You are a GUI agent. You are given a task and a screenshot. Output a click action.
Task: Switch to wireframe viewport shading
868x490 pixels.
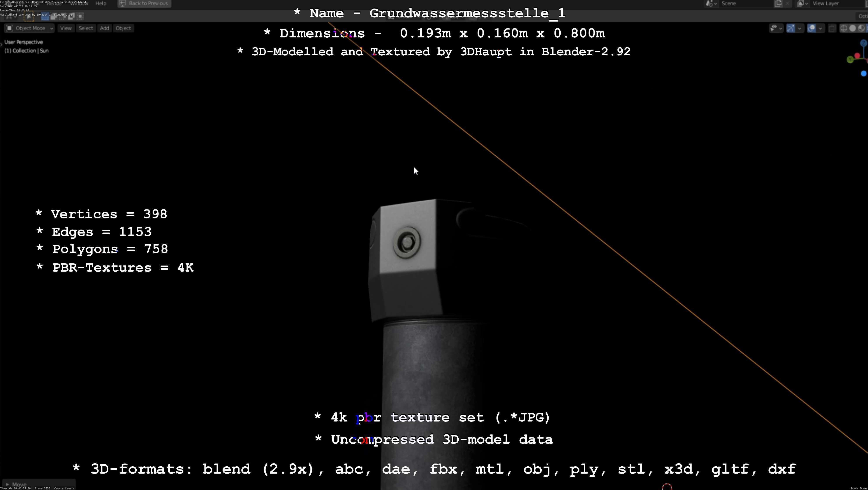(844, 28)
